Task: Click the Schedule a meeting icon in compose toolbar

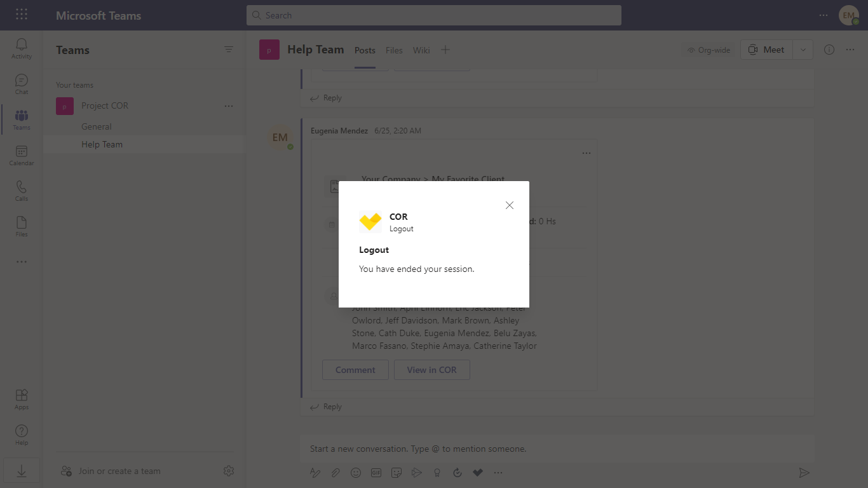Action: coord(417,473)
